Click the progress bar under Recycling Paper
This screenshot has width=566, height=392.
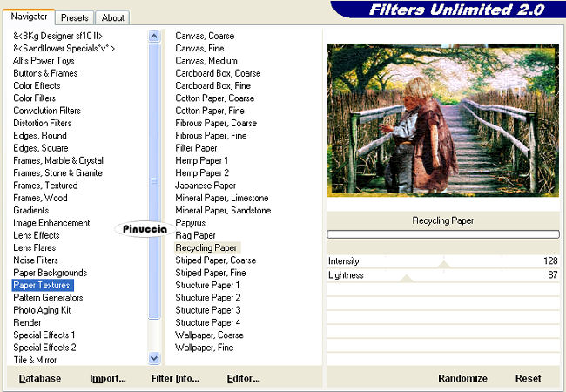pos(443,234)
